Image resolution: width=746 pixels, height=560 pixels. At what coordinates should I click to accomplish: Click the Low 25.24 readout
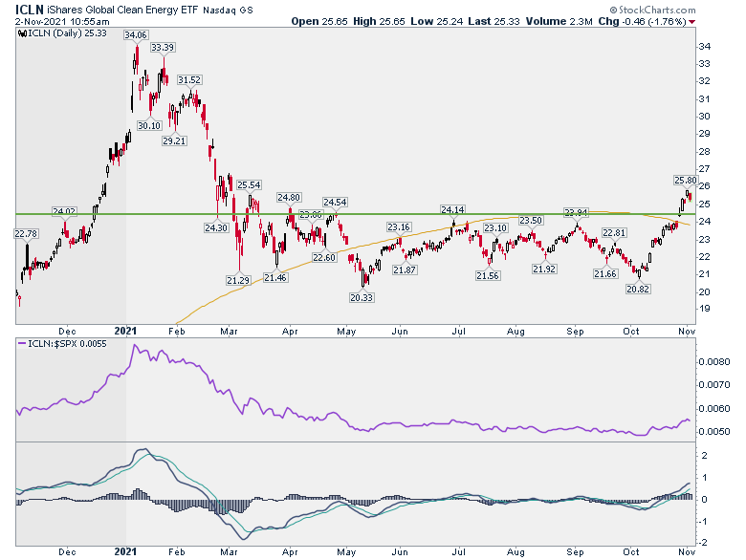click(x=436, y=21)
